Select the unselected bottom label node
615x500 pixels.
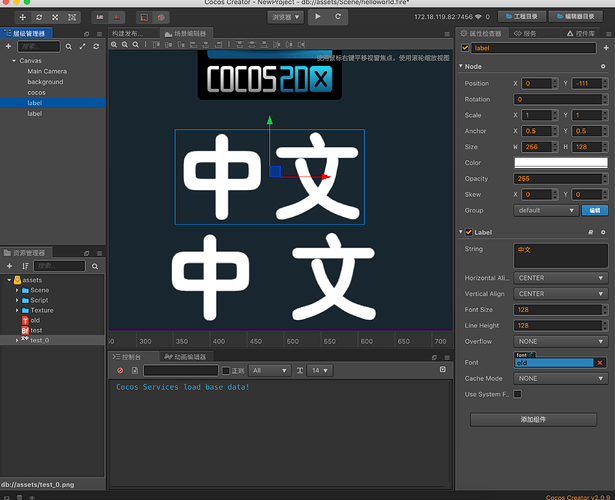coord(35,114)
